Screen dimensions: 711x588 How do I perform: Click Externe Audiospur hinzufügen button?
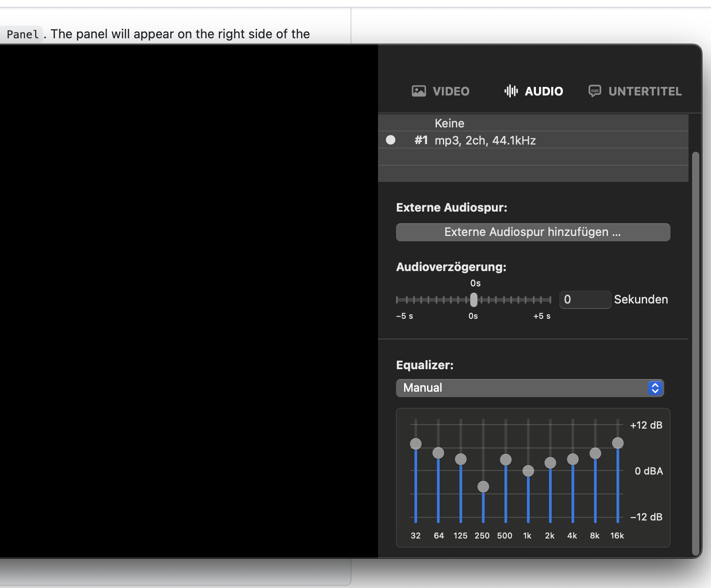(x=533, y=232)
